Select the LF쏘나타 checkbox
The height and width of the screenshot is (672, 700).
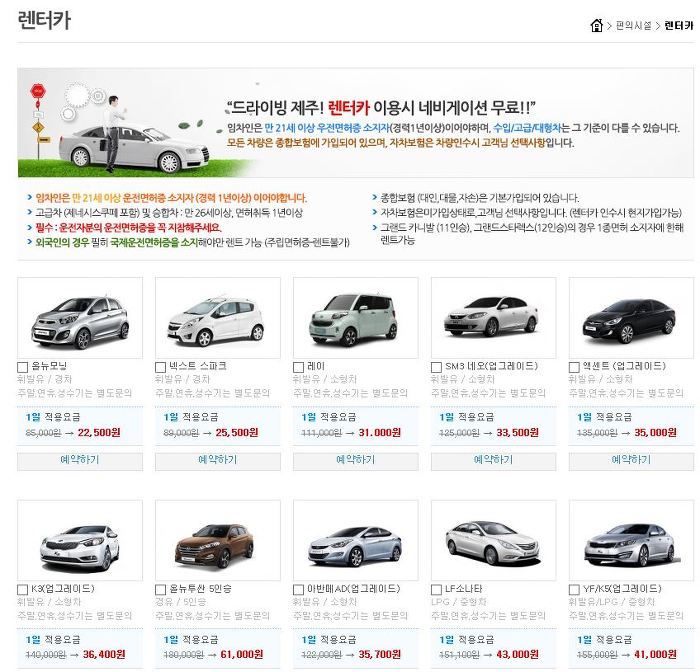(436, 589)
